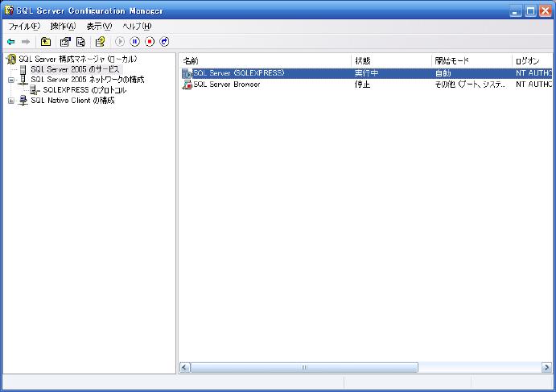Stop the service with the red button
Image resolution: width=556 pixels, height=392 pixels.
pyautogui.click(x=150, y=42)
